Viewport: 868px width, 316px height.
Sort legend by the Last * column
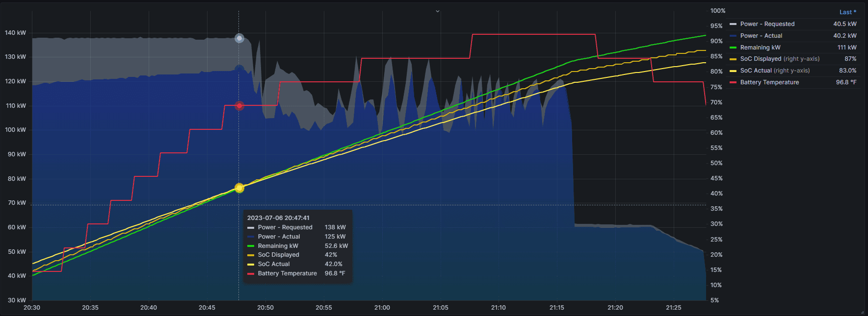coord(847,12)
